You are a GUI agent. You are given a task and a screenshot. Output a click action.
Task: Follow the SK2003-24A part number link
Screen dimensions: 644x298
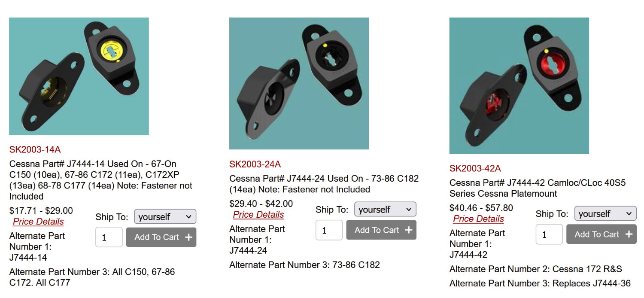point(255,164)
